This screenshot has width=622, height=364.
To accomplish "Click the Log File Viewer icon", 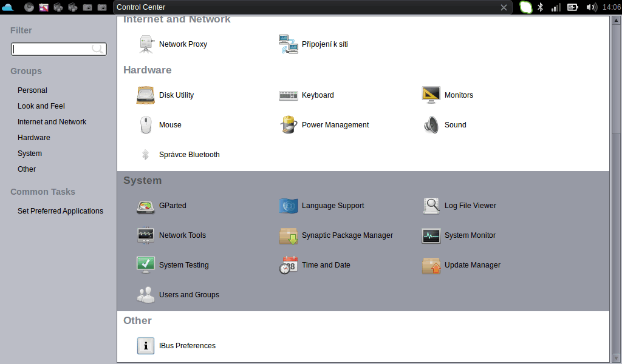I will 431,206.
